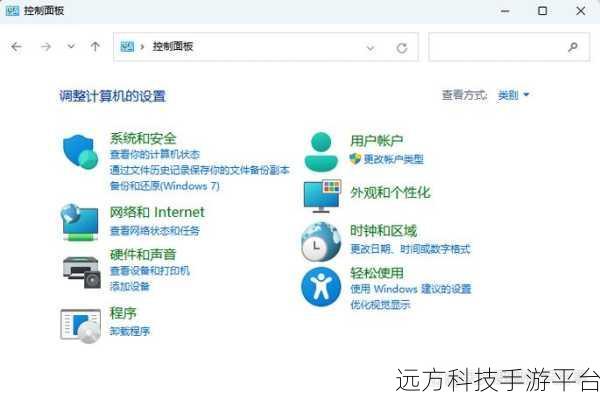Click 优化视觉显示 link

click(x=380, y=305)
